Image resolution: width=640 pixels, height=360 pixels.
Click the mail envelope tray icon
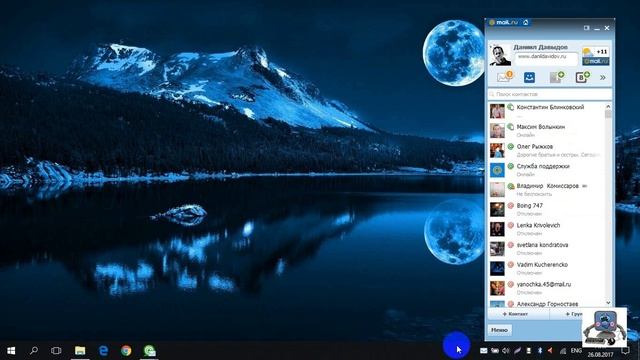[x=484, y=351]
